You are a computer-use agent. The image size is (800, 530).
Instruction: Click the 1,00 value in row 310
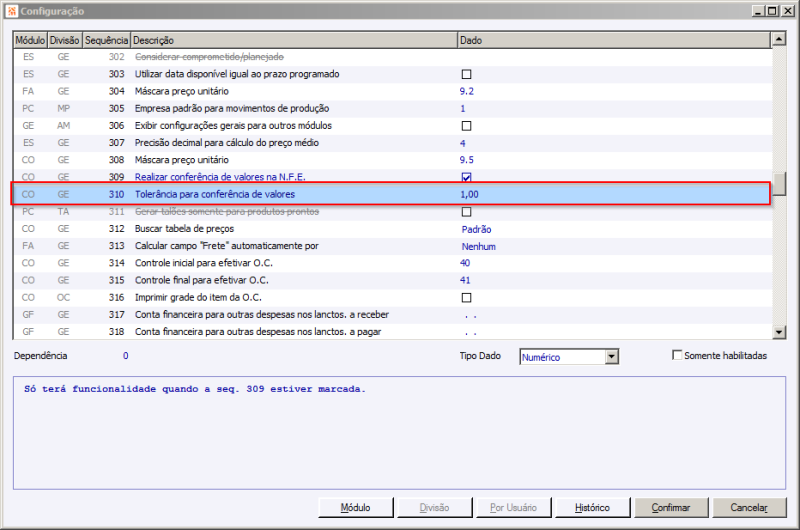coord(469,194)
